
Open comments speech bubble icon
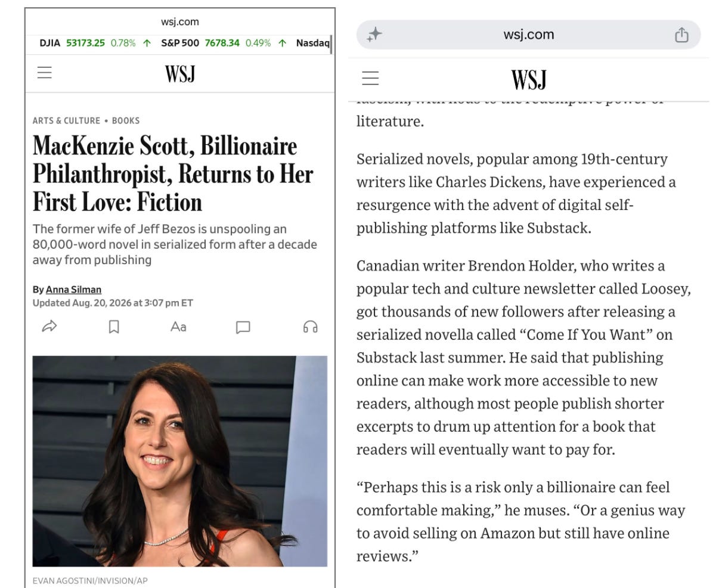[243, 327]
